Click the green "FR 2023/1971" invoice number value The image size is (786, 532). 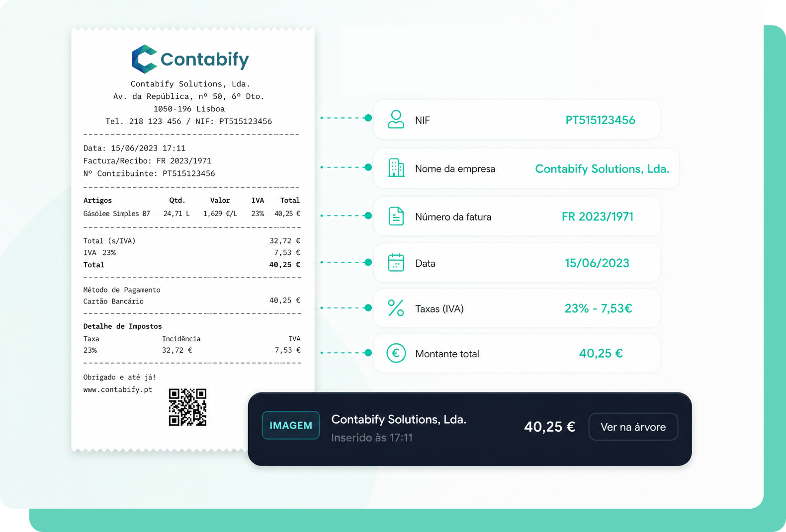point(598,217)
